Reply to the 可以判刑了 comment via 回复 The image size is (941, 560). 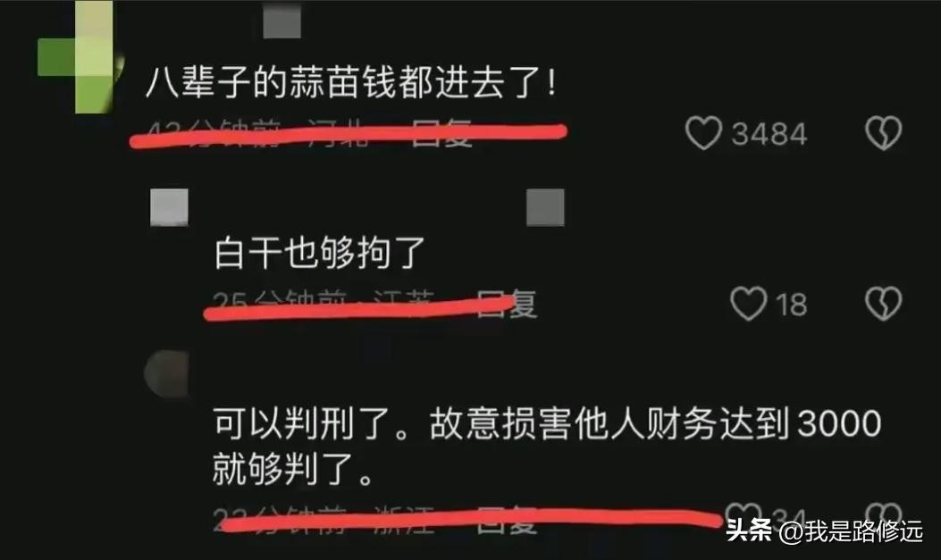(507, 521)
